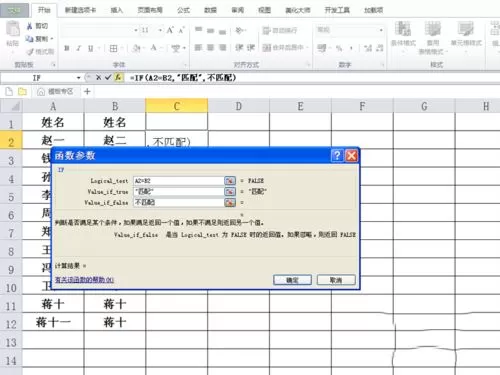500x375 pixels.
Task: Switch to the Page Layout (页面布局) tab
Action: (x=150, y=10)
